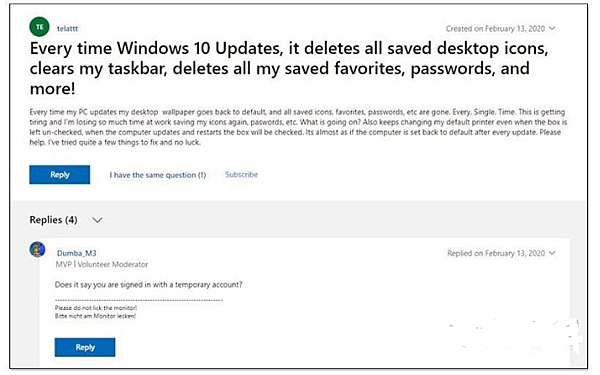
Task: Click the Replies (4) heading
Action: (x=53, y=220)
